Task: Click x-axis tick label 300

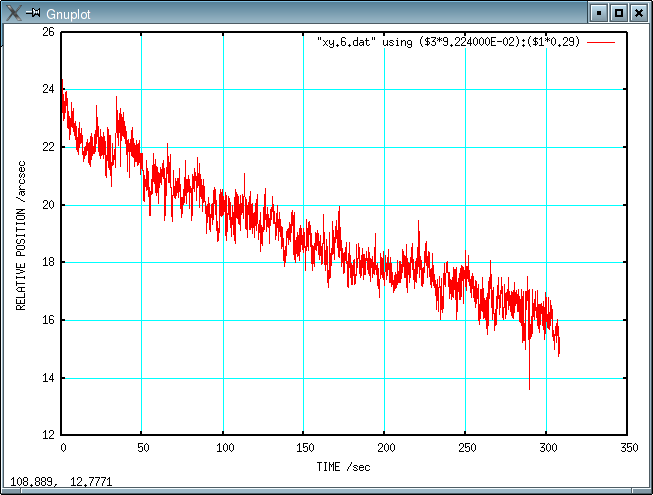Action: [x=548, y=448]
